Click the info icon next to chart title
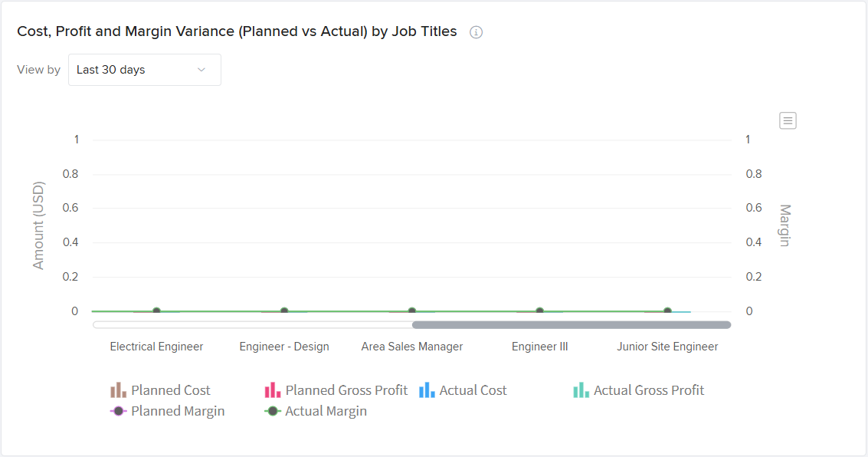The height and width of the screenshot is (457, 868). coord(476,32)
